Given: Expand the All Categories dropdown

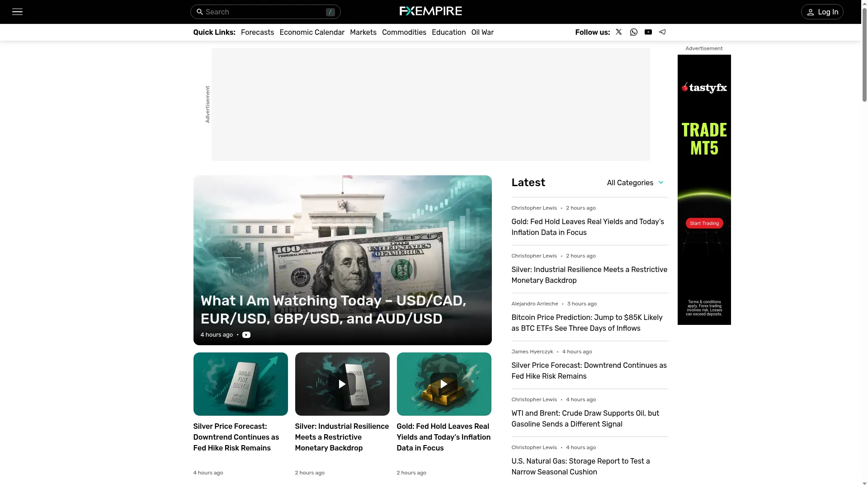Looking at the screenshot, I should [635, 183].
